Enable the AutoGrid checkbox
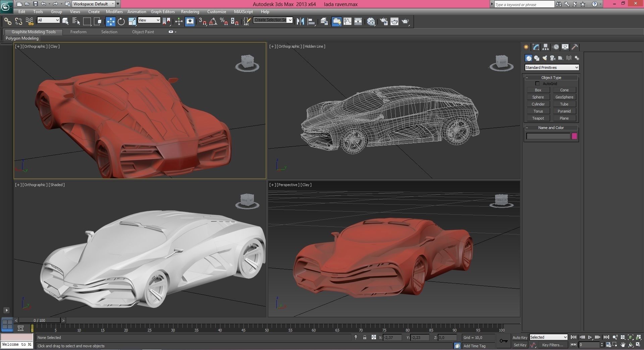The image size is (644, 350). pyautogui.click(x=537, y=83)
